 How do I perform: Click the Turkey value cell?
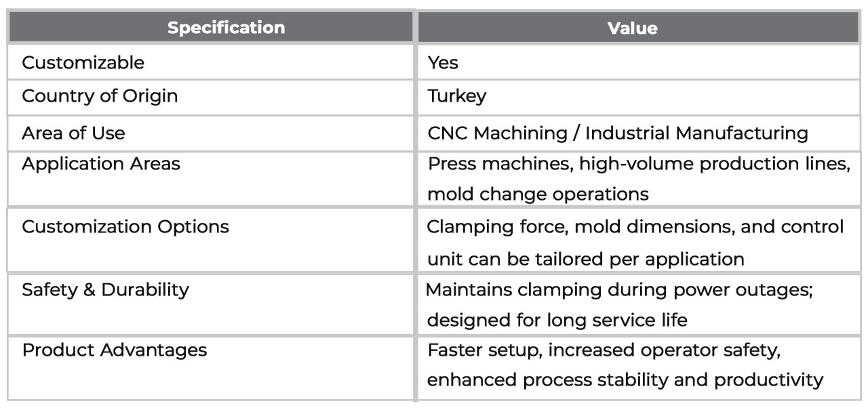[x=456, y=96]
